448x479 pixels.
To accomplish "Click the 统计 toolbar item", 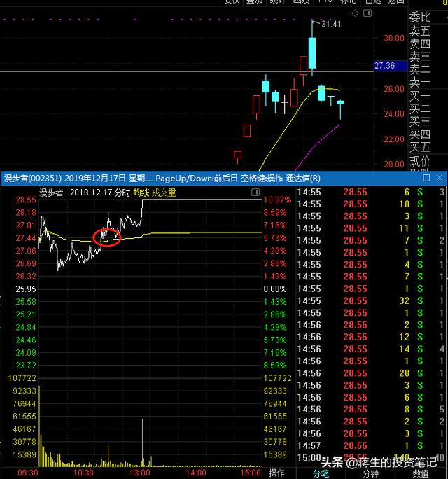I will pos(277,2).
